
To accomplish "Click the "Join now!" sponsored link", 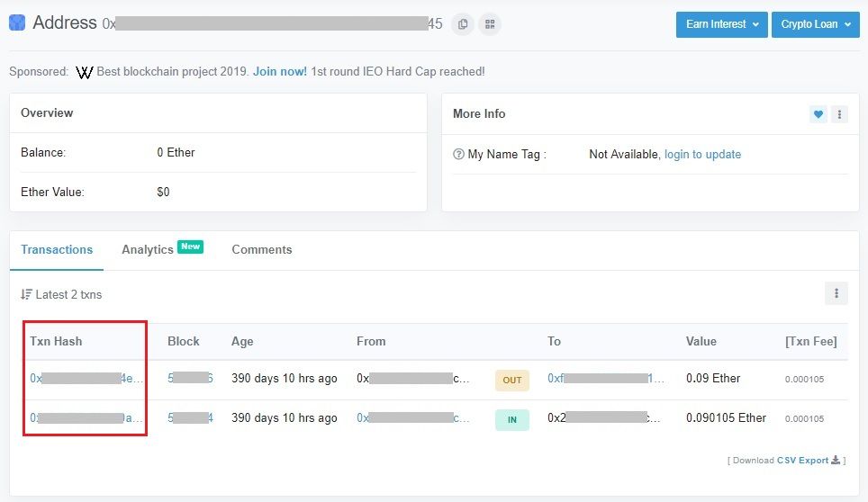I will coord(279,72).
